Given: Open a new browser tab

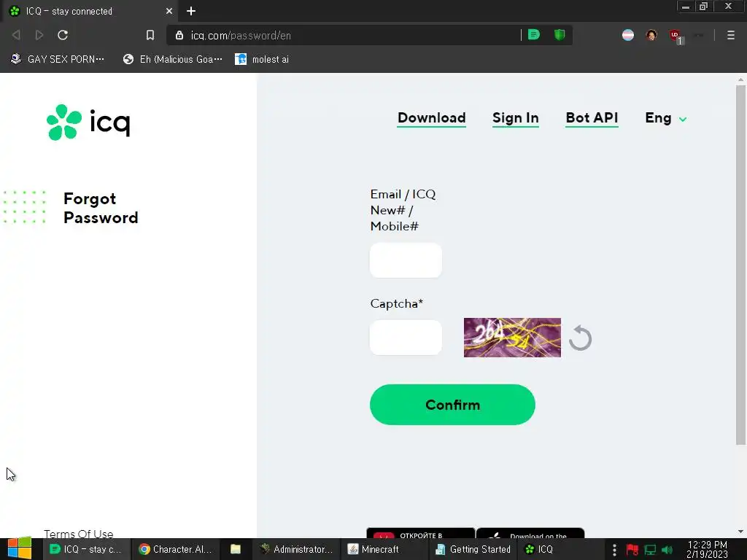Looking at the screenshot, I should point(191,11).
